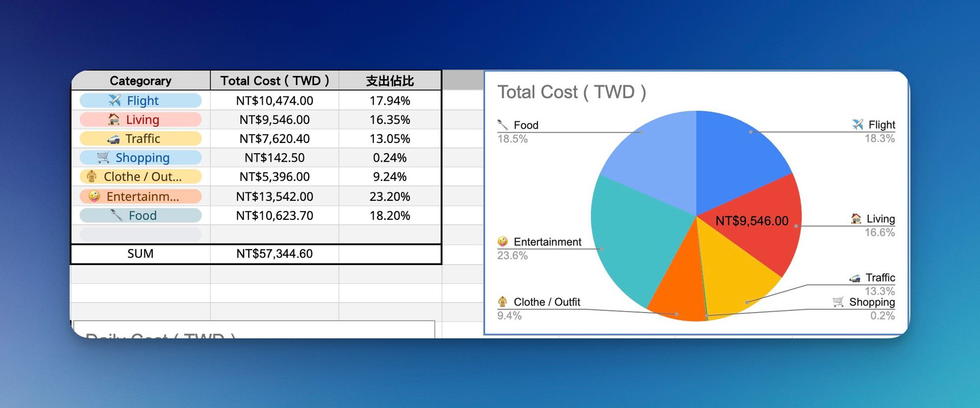Open the Food category dropdown chip
The image size is (980, 408).
(141, 216)
